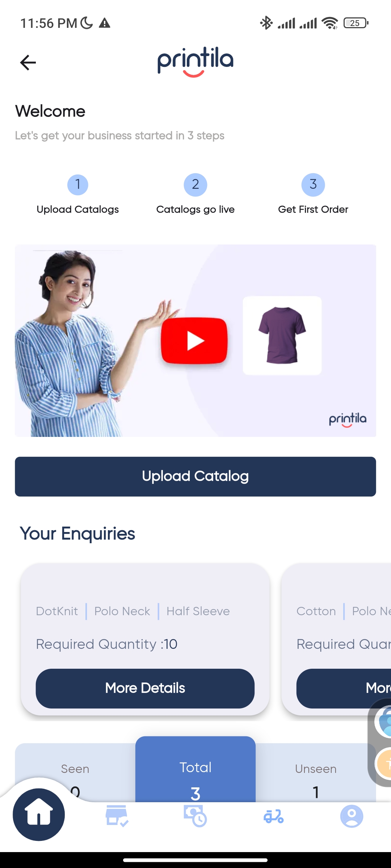Open More Details on the Cotton enquiry card
The height and width of the screenshot is (868, 391).
coord(344,688)
